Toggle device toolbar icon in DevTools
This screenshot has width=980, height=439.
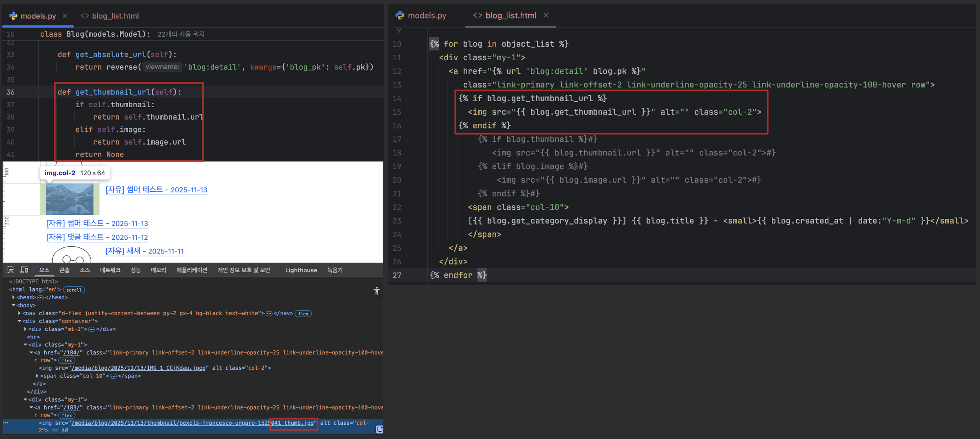click(x=24, y=270)
